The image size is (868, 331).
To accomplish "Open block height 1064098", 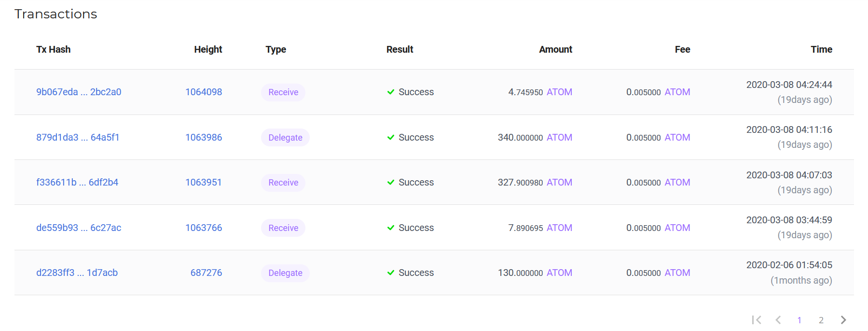I will [x=204, y=92].
